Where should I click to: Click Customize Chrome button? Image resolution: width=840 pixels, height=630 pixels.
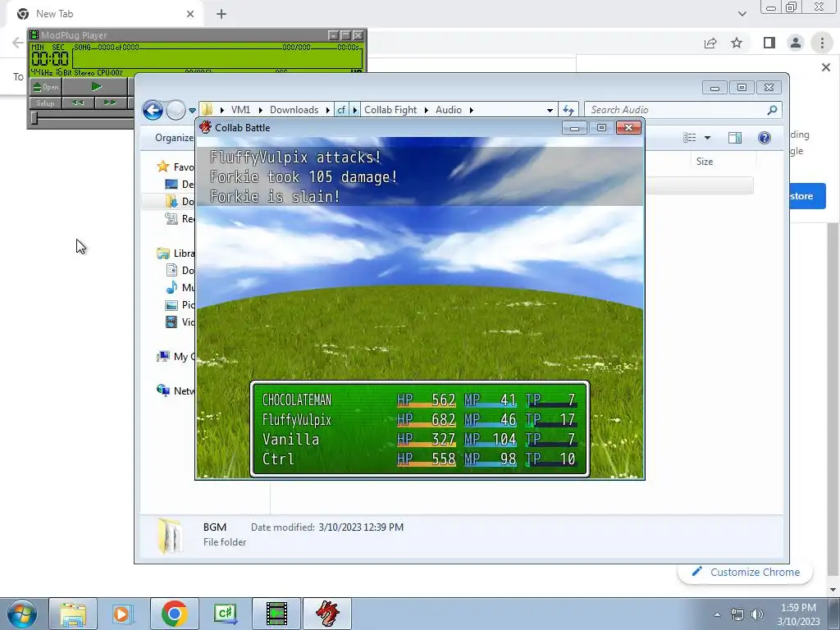[745, 572]
